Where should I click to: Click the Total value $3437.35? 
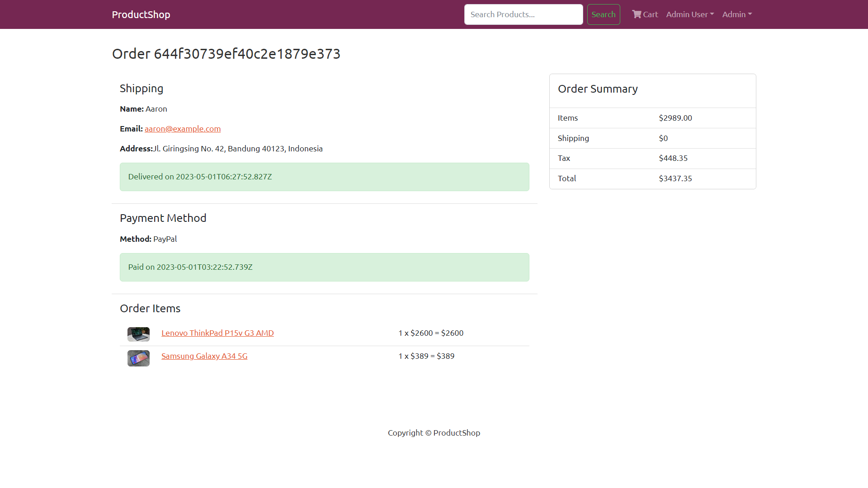coord(675,178)
